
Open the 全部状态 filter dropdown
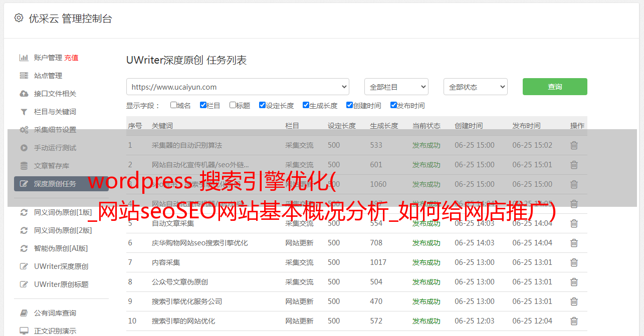475,87
